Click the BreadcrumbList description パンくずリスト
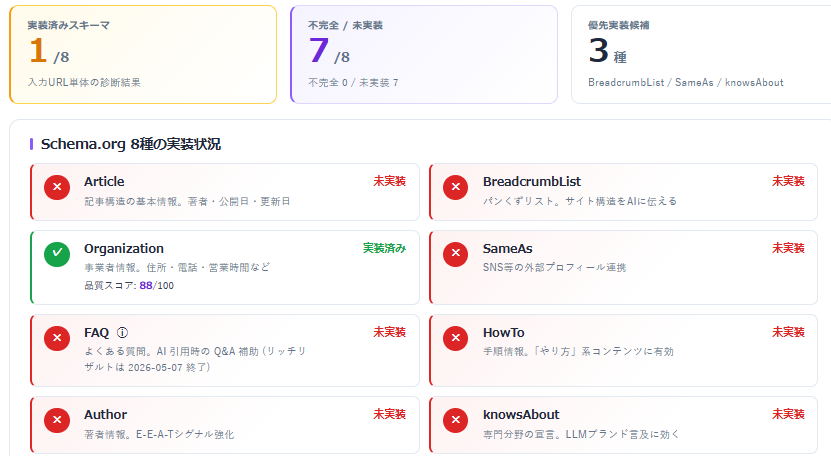Image resolution: width=831 pixels, height=456 pixels. click(x=580, y=201)
